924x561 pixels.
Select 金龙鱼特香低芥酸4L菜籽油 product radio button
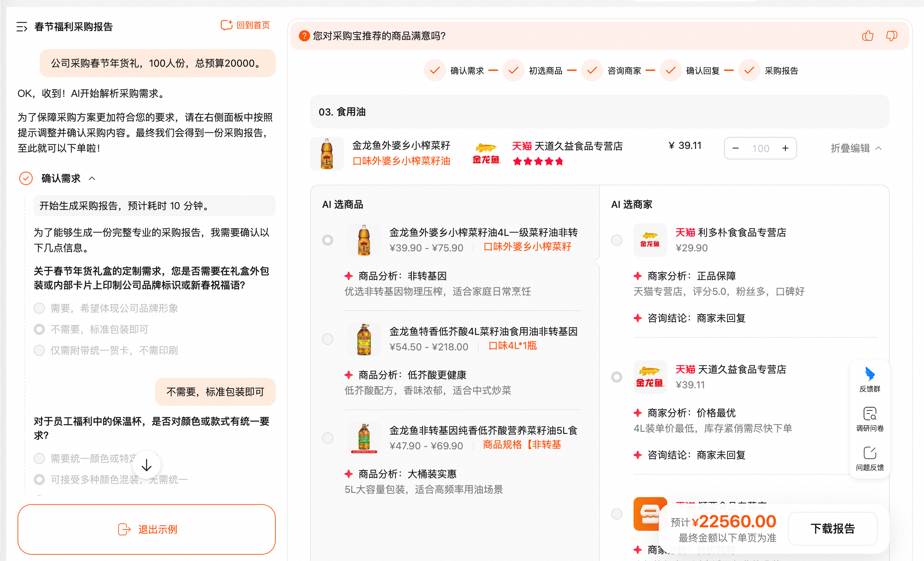click(328, 339)
